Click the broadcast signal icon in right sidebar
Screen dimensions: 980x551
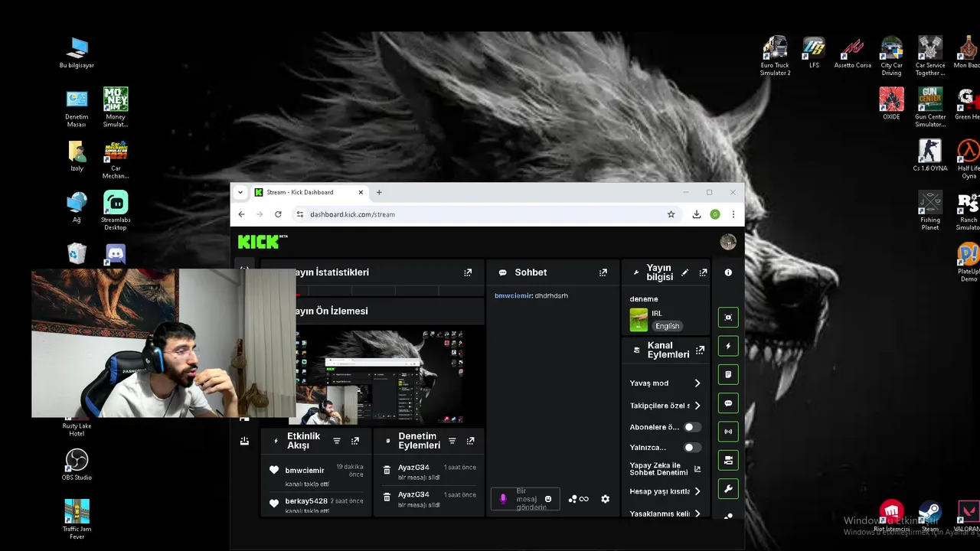point(728,432)
